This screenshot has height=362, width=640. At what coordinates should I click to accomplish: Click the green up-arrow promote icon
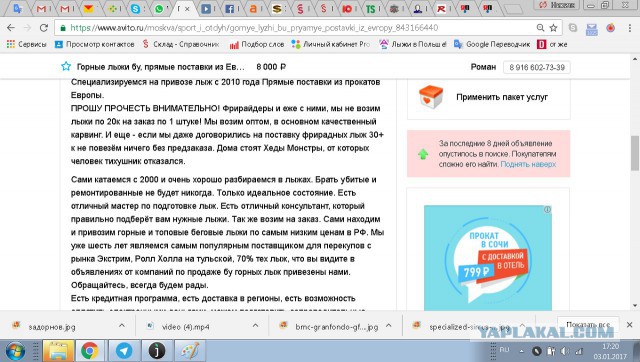click(x=423, y=154)
